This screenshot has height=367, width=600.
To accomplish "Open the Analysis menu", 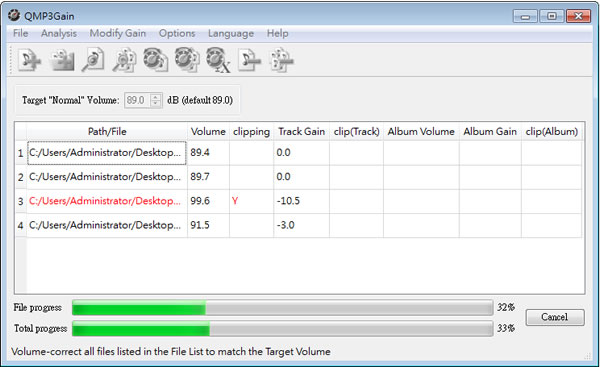I will (59, 34).
